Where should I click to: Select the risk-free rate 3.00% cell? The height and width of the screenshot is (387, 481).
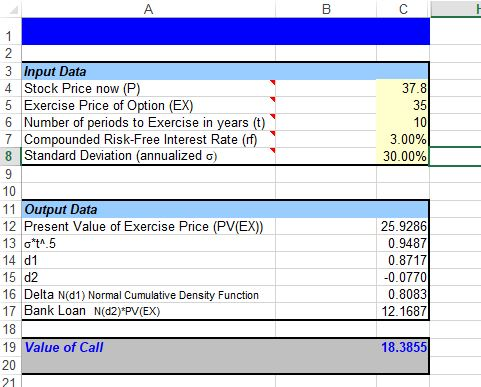click(x=403, y=139)
